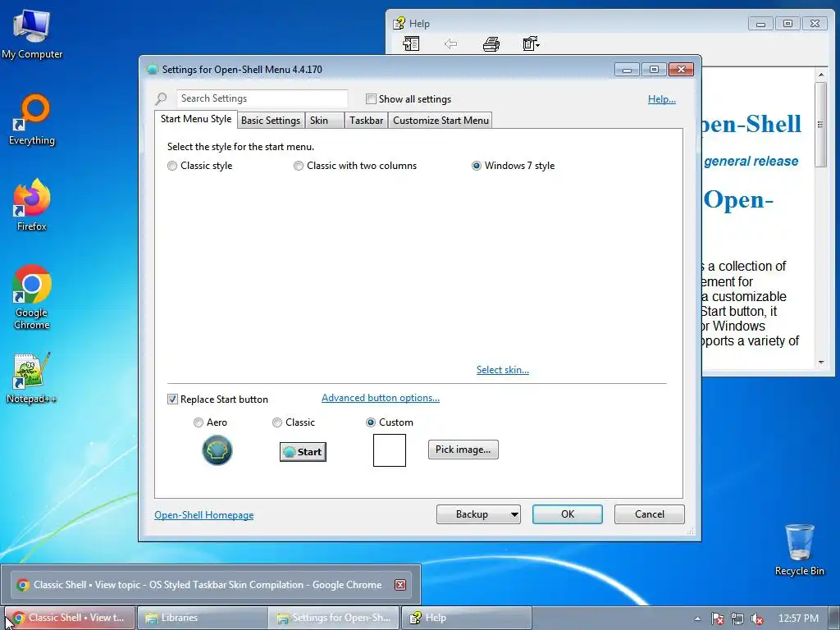
Task: Open Firefox from the desktop
Action: pyautogui.click(x=32, y=205)
